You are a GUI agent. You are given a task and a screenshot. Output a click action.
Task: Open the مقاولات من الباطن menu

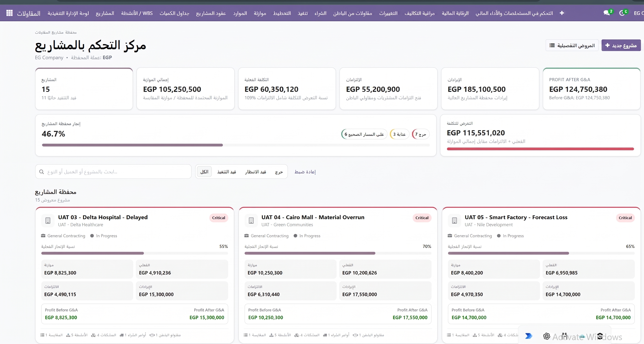[352, 13]
